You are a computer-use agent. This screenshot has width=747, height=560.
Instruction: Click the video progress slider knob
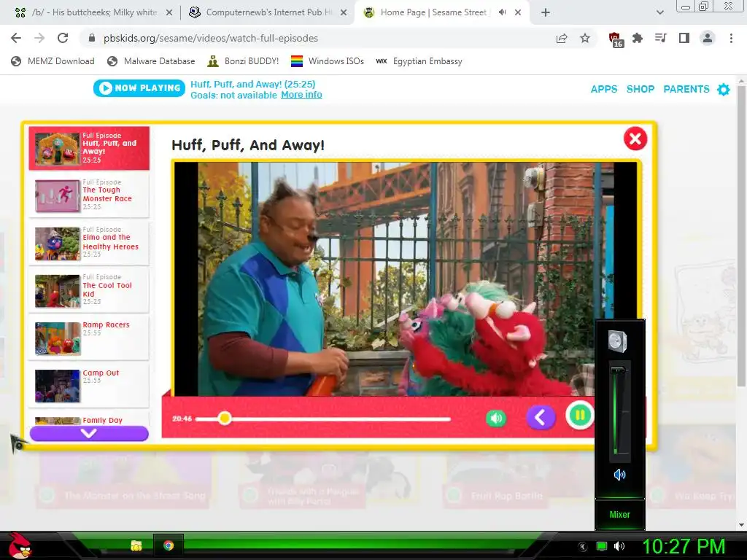point(225,418)
